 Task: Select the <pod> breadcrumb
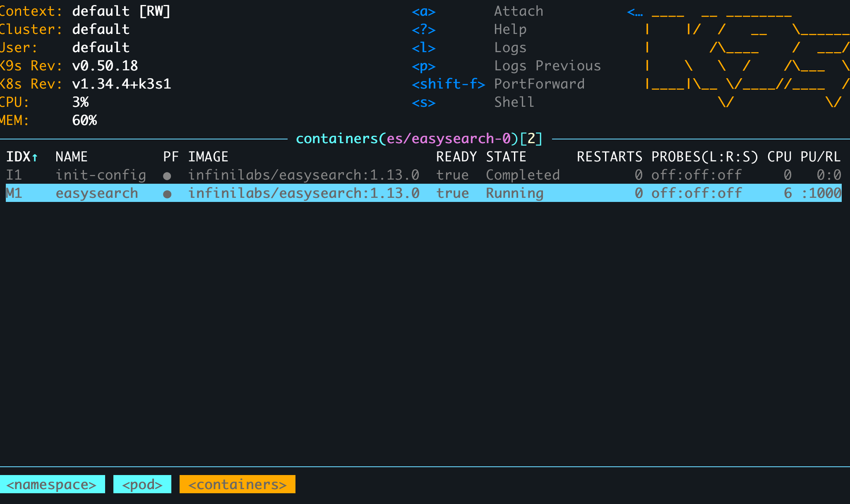coord(142,484)
